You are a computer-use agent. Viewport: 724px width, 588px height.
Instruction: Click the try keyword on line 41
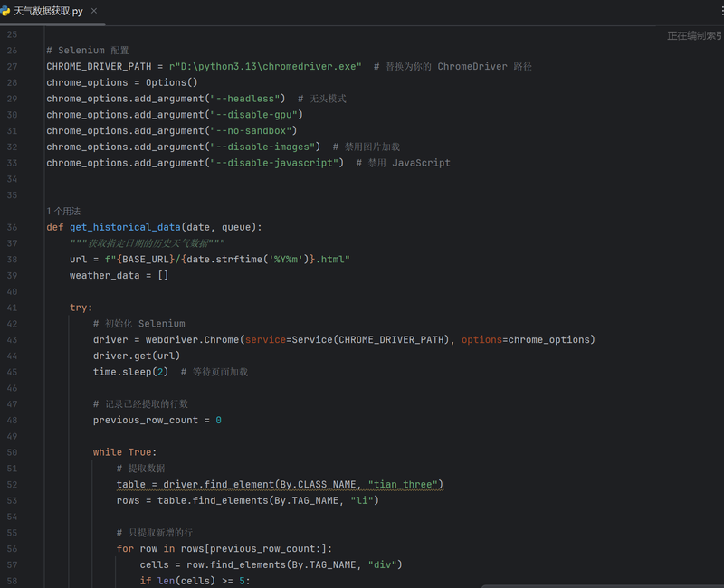tap(78, 308)
